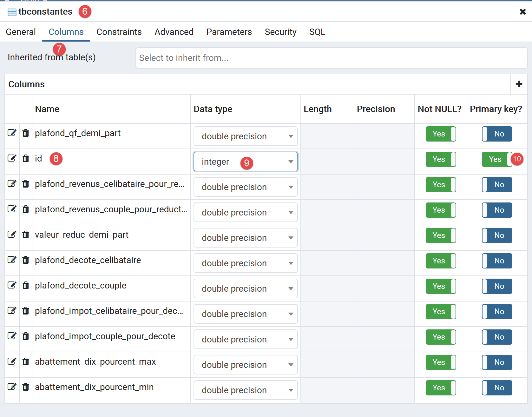Delete the plafond_decote_celibataire column
The height and width of the screenshot is (417, 532).
[26, 260]
